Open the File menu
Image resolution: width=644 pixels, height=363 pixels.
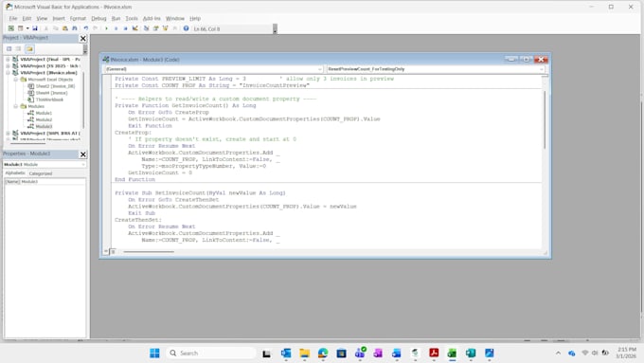(x=13, y=19)
